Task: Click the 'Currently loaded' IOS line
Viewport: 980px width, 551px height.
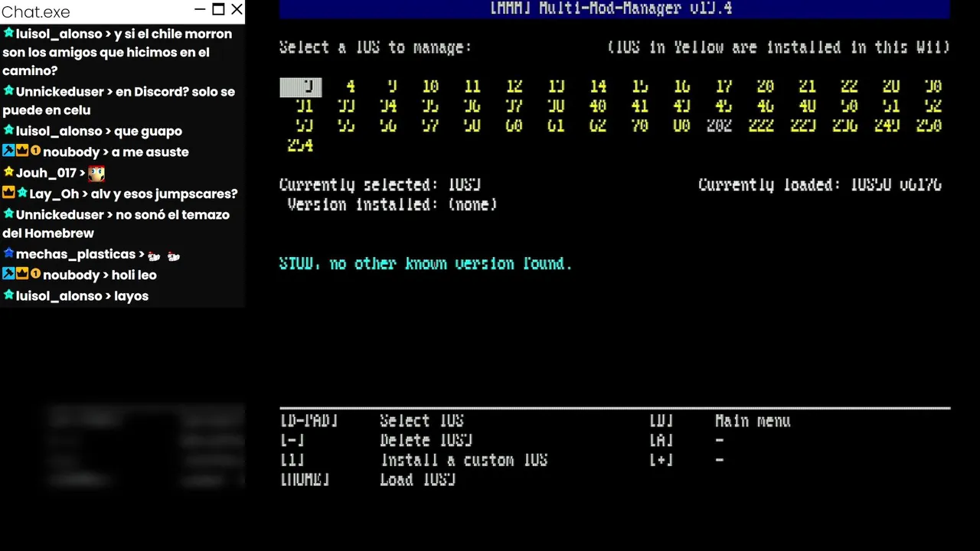Action: click(x=820, y=185)
